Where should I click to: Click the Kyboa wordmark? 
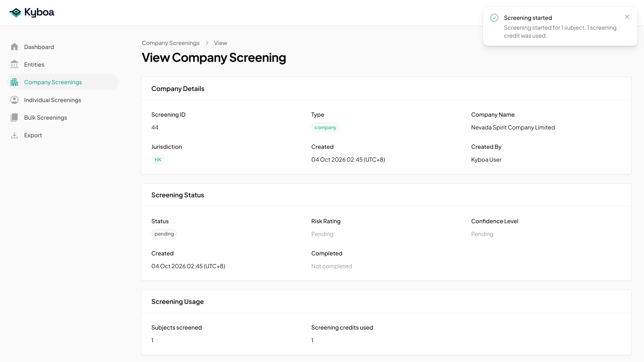(x=39, y=13)
